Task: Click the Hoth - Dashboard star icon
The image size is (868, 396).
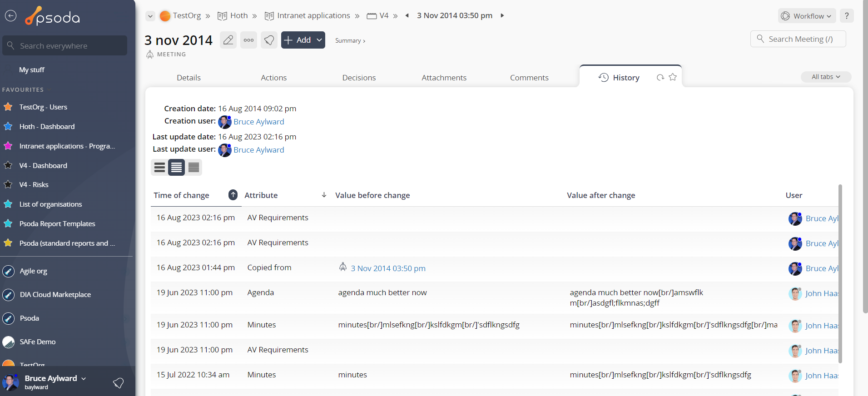Action: tap(8, 126)
